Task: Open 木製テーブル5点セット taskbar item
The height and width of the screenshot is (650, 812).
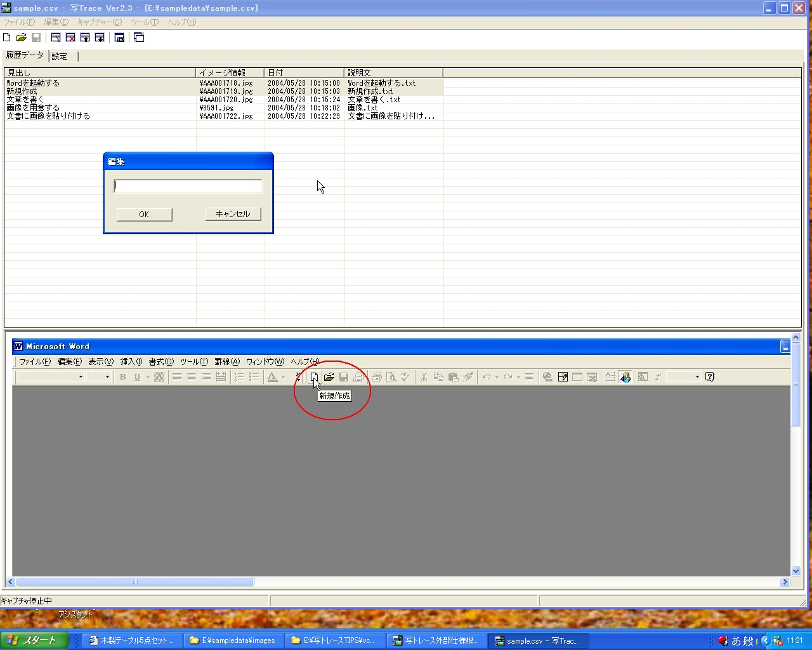Action: [x=133, y=640]
